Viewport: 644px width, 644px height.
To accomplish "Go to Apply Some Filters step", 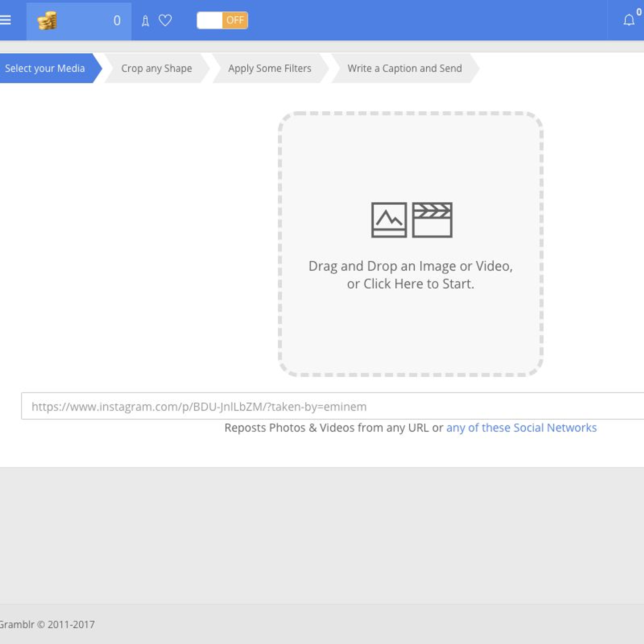I will (x=270, y=68).
